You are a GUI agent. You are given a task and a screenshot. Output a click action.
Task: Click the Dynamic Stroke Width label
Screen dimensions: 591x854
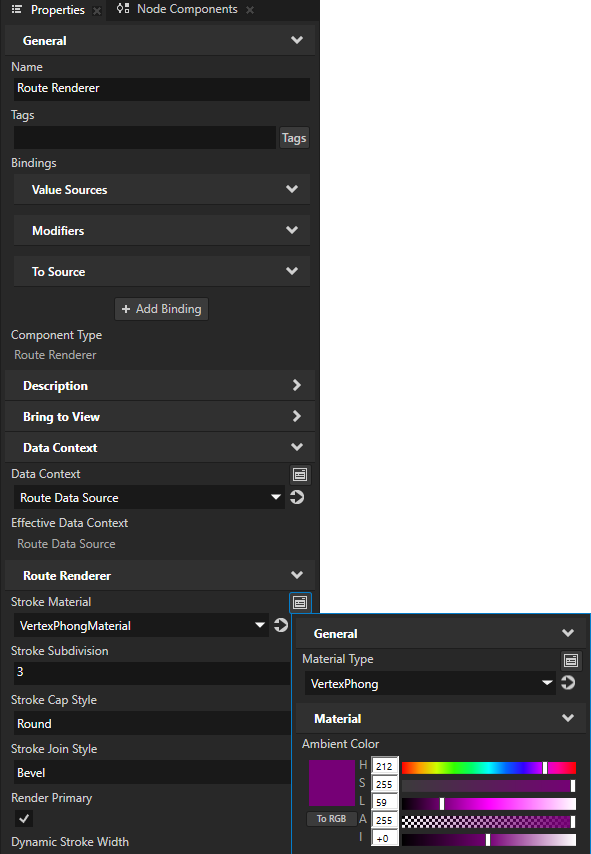tap(70, 841)
